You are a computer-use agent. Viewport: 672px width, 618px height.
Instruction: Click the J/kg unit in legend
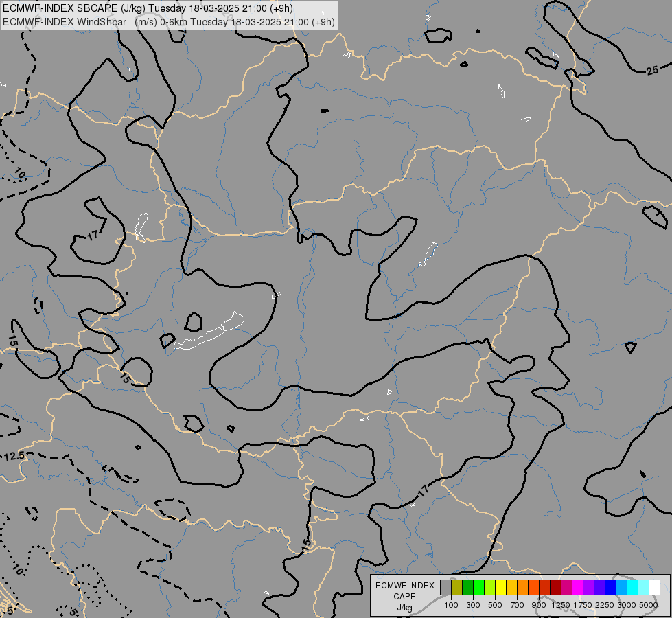coord(405,608)
